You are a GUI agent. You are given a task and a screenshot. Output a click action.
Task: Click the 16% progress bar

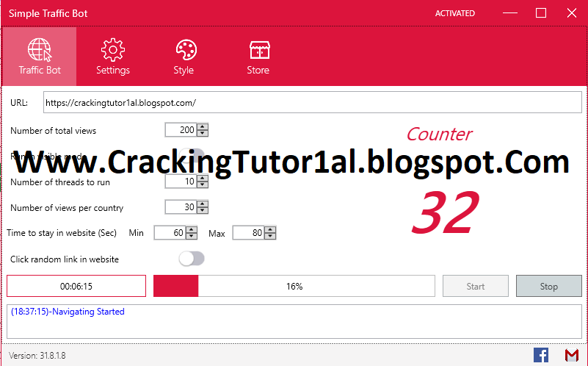point(294,286)
